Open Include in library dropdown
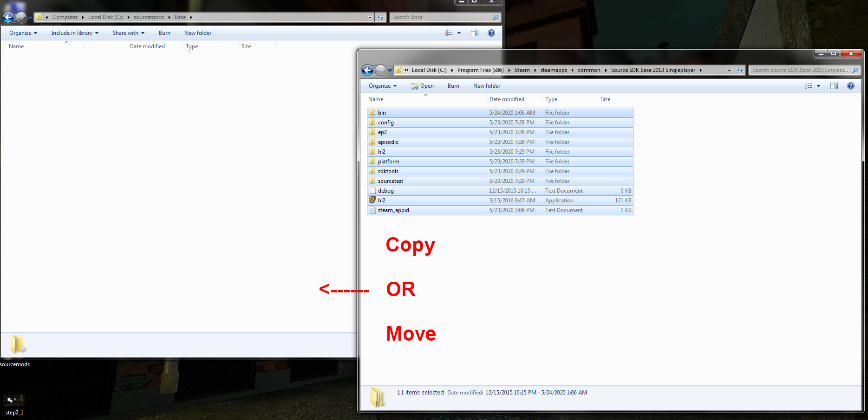868x420 pixels. click(x=75, y=33)
